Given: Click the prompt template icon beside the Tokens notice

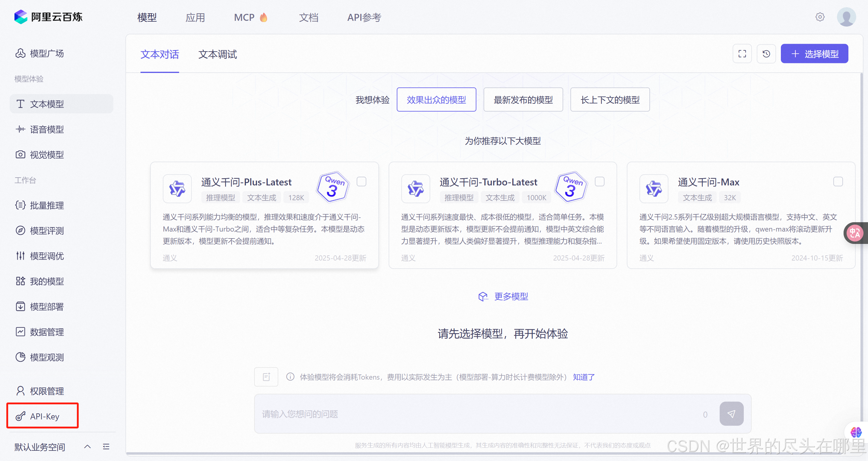Looking at the screenshot, I should (x=266, y=377).
